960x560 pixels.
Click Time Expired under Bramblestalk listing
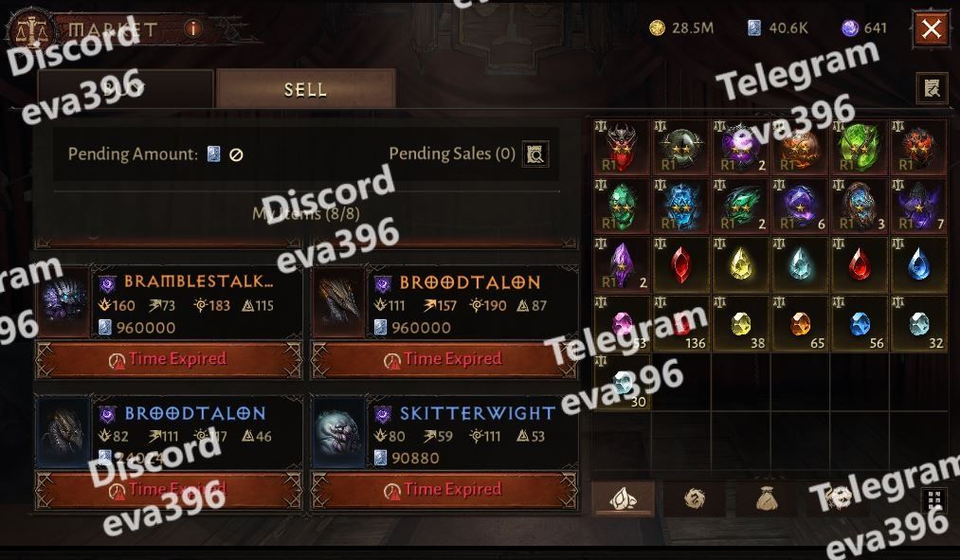point(169,359)
